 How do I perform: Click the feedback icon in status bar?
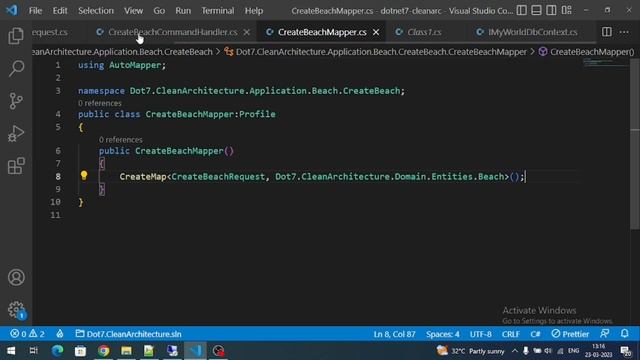[x=604, y=333]
